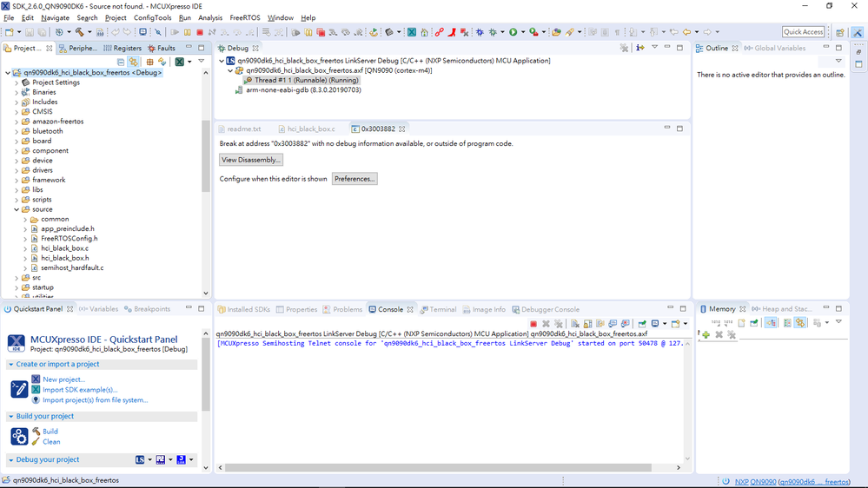Collapse the source folder node
868x488 pixels.
[17, 209]
